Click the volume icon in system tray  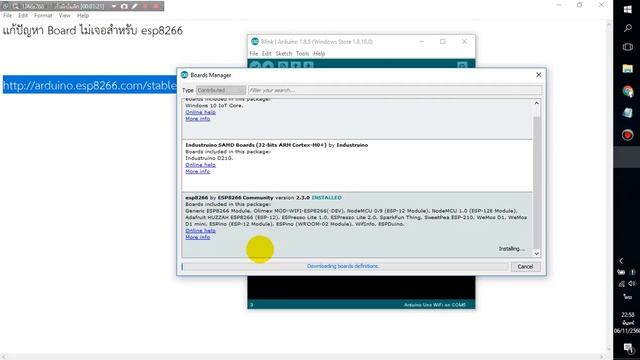point(632,283)
